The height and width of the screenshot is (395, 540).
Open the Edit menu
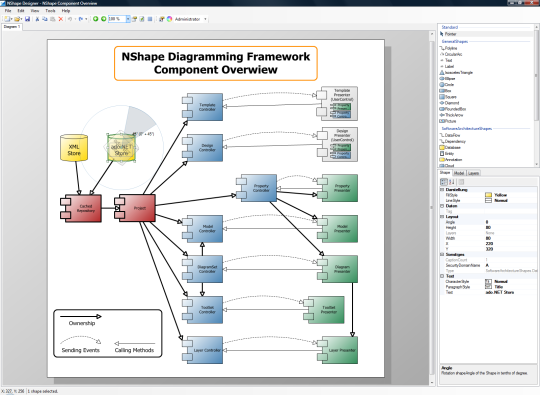pos(21,11)
